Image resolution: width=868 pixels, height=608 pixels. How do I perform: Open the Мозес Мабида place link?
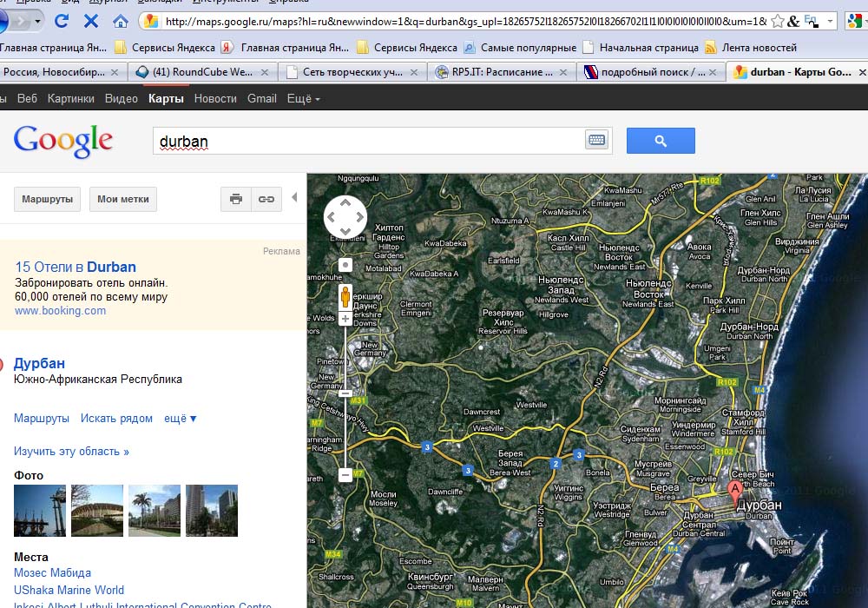pos(53,572)
